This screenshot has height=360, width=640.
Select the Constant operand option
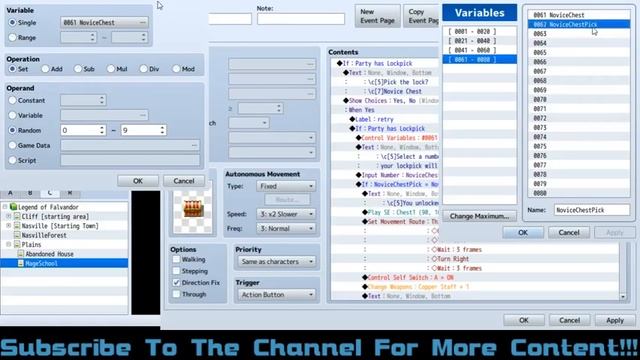coord(12,100)
